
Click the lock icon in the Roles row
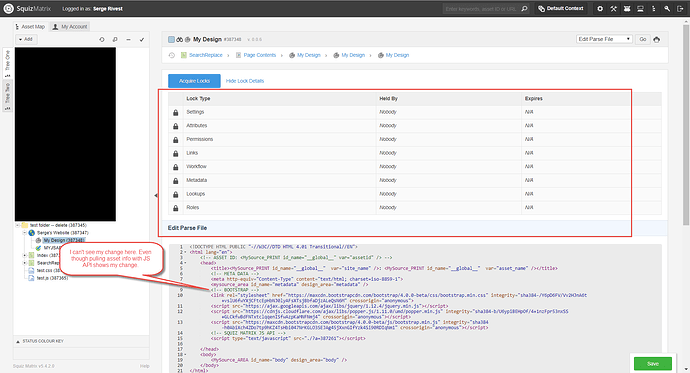176,208
